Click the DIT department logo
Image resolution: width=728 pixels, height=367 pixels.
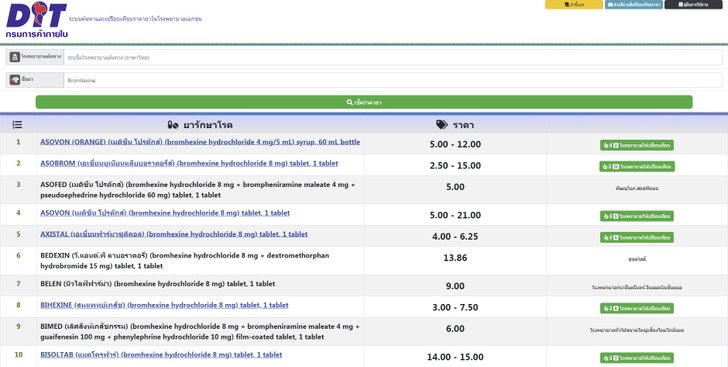37,20
